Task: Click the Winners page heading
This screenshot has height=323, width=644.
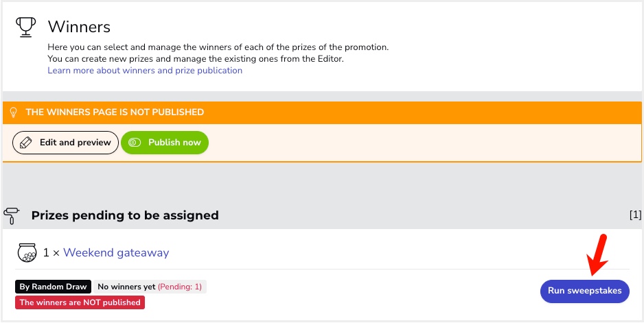Action: point(79,27)
